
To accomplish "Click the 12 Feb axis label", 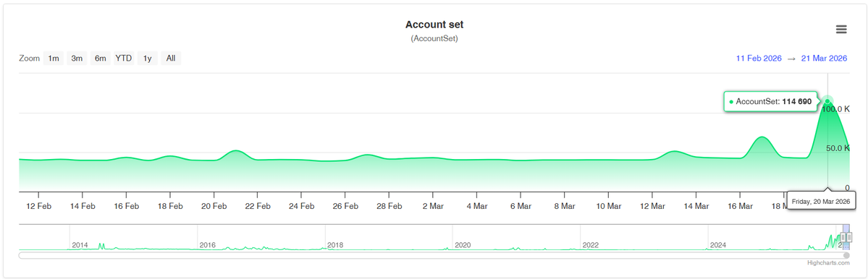I will click(x=39, y=206).
